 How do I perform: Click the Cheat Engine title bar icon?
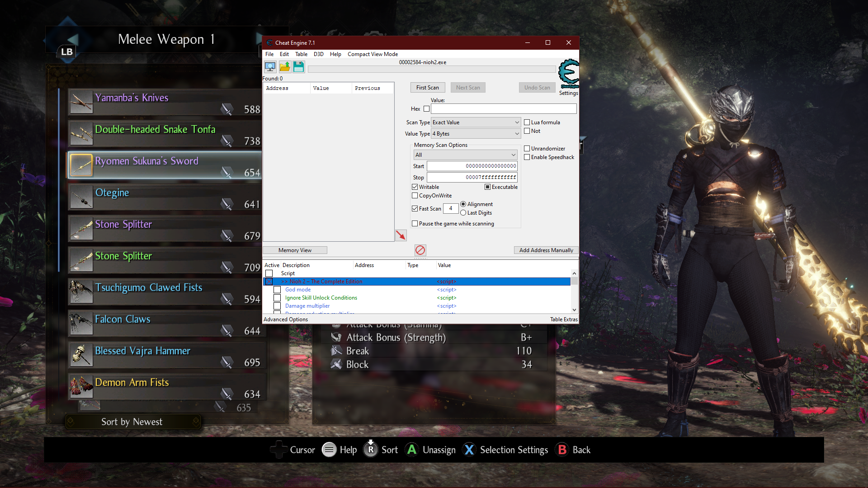(269, 42)
